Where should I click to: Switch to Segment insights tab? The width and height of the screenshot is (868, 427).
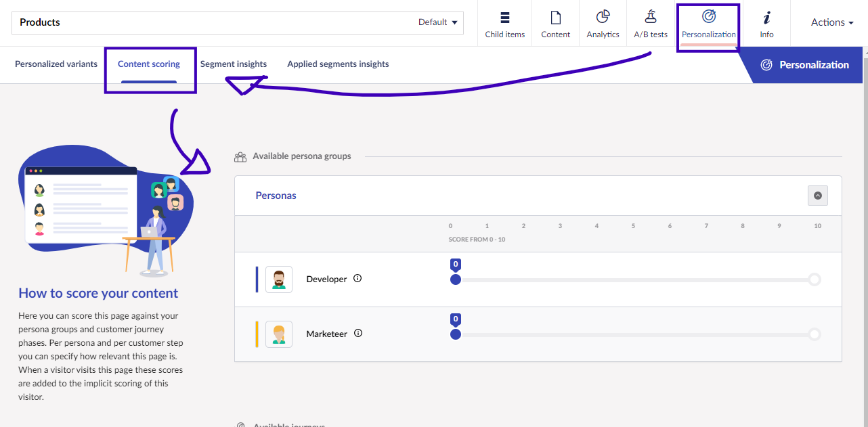tap(234, 64)
